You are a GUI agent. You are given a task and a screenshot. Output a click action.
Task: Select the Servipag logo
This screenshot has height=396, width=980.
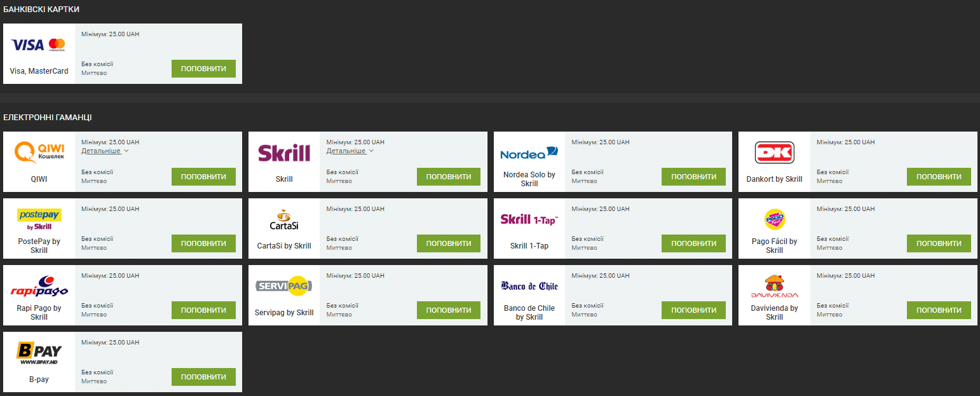click(284, 287)
